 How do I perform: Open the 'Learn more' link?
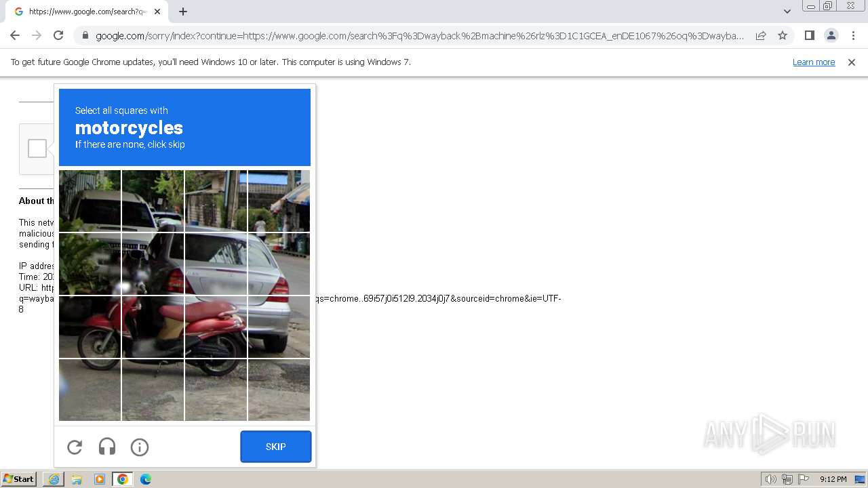click(814, 62)
